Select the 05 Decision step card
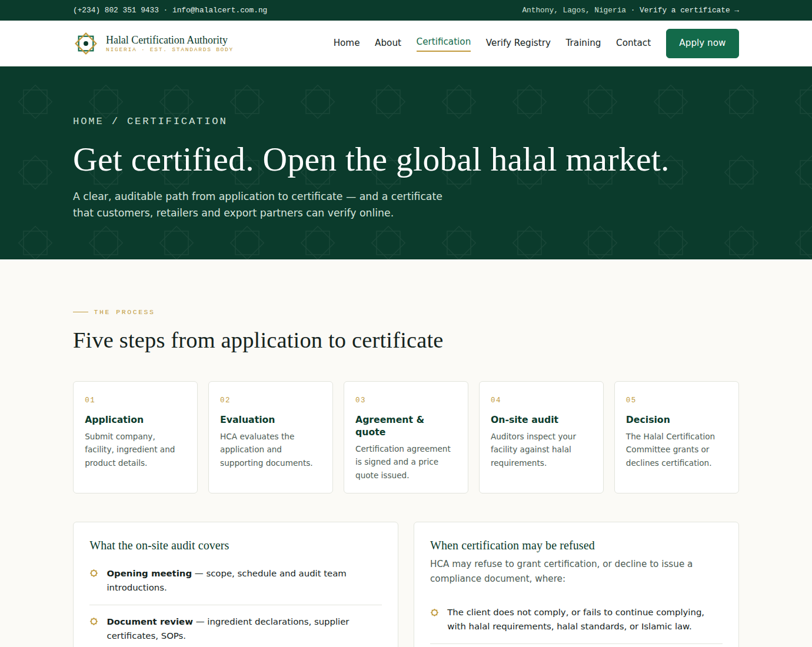The width and height of the screenshot is (812, 647). 677,437
